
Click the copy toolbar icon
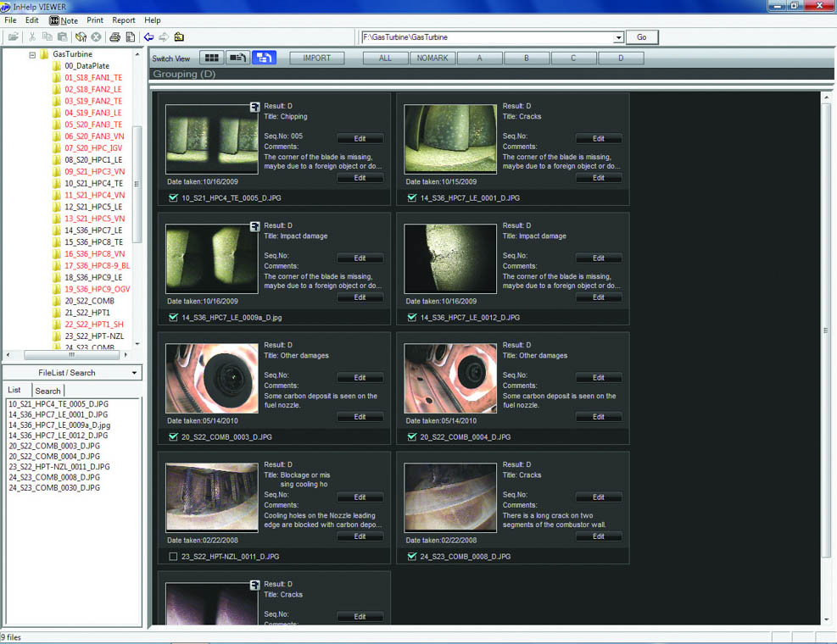[x=47, y=36]
